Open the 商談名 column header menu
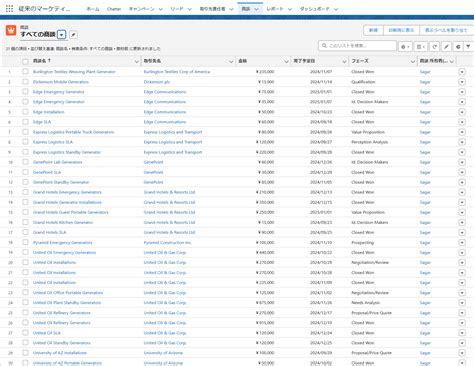This screenshot has height=366, width=474. [x=136, y=61]
